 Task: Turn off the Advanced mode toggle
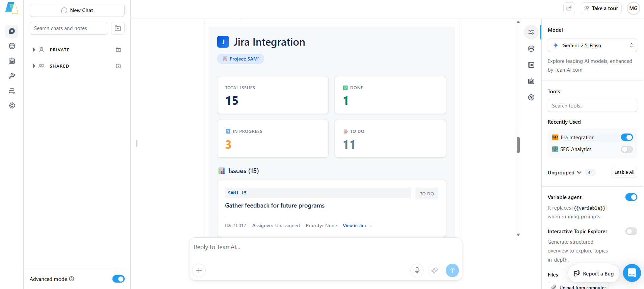[x=119, y=279]
